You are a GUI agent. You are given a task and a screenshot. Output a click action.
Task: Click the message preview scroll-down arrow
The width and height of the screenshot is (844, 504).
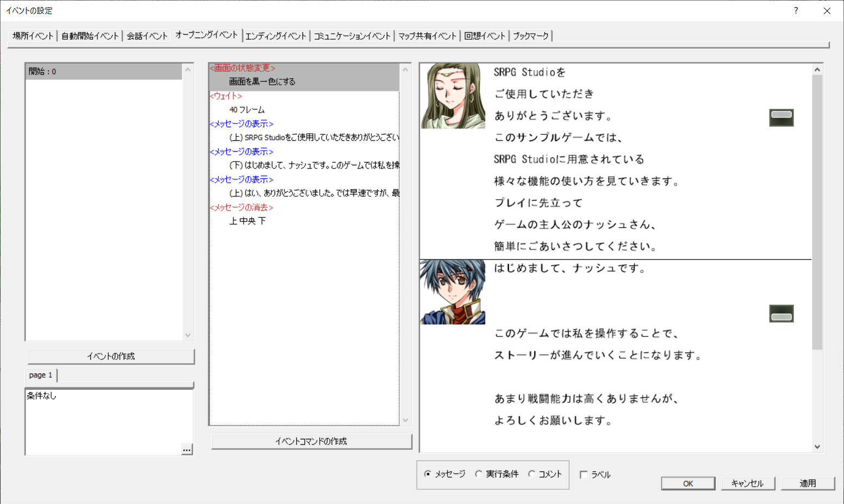pos(817,446)
